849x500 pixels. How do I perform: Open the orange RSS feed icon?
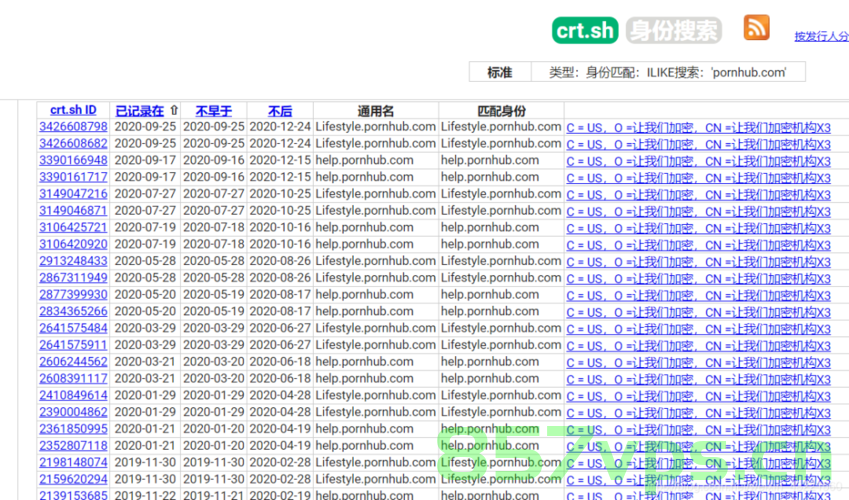pos(756,28)
